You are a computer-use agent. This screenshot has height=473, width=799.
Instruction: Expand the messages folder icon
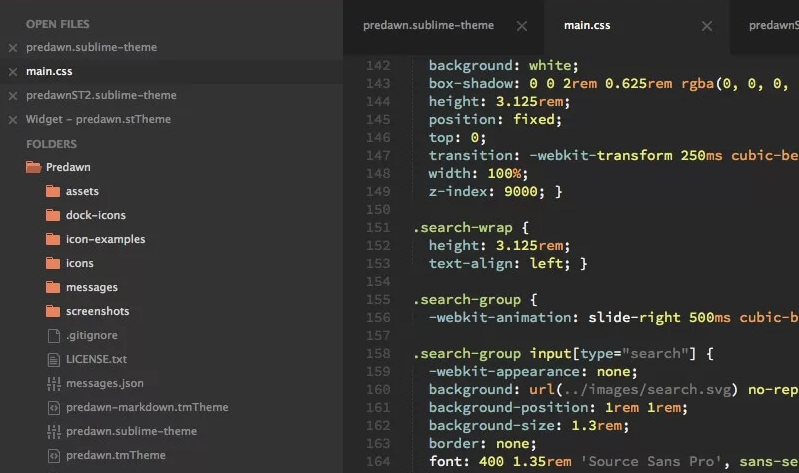(53, 287)
